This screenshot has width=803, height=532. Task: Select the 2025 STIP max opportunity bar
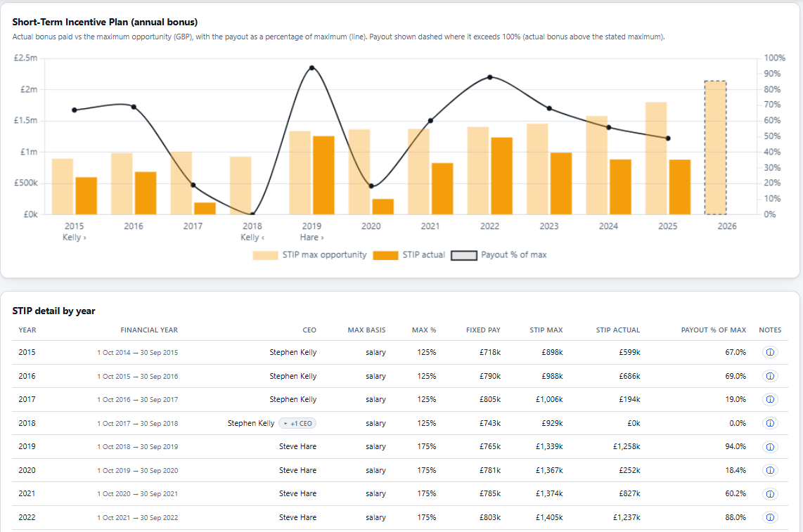[656, 158]
